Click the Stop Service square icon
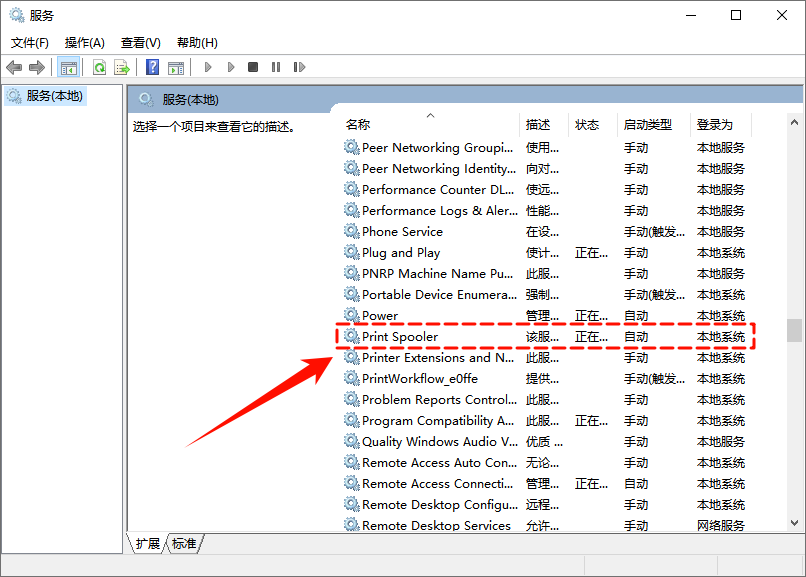Viewport: 806px width, 577px height. 253,67
